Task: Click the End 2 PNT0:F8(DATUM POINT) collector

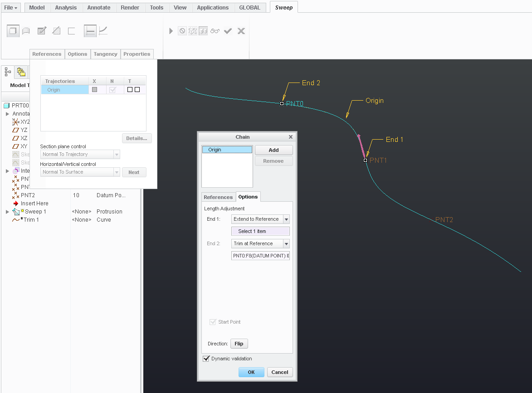Action: (x=261, y=256)
